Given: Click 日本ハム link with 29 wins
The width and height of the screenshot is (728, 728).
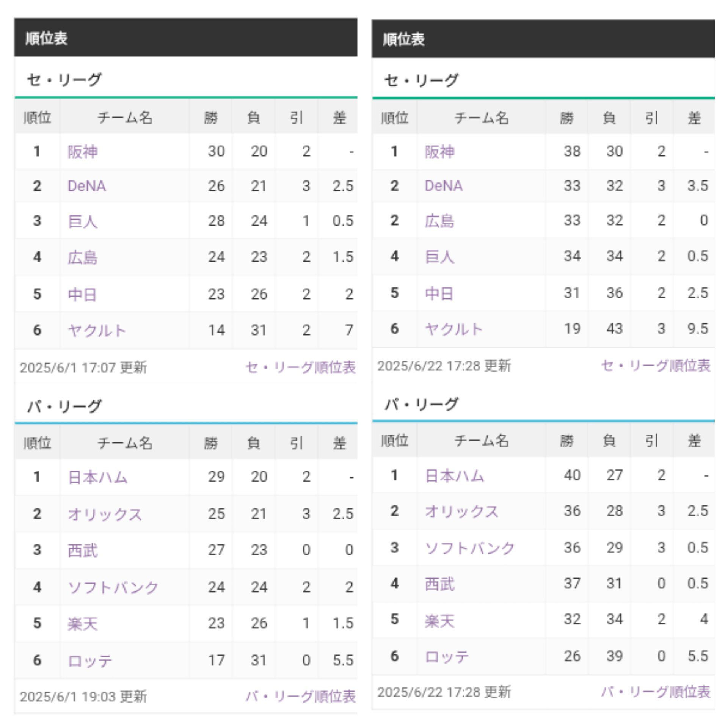Looking at the screenshot, I should pyautogui.click(x=97, y=477).
